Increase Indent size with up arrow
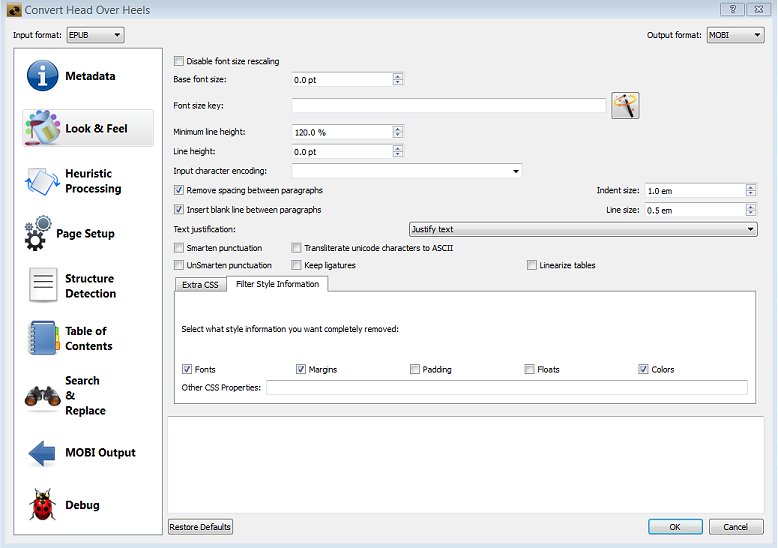Image resolution: width=778 pixels, height=548 pixels. [x=751, y=187]
